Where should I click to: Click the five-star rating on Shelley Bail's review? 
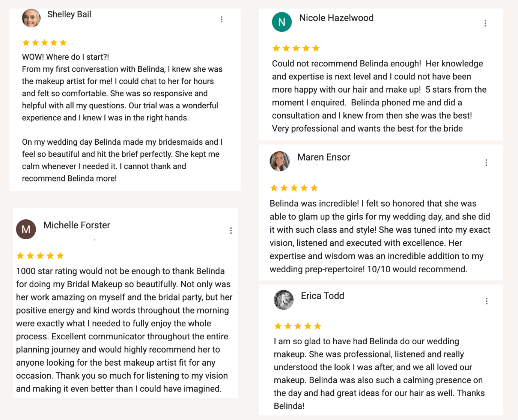[44, 43]
